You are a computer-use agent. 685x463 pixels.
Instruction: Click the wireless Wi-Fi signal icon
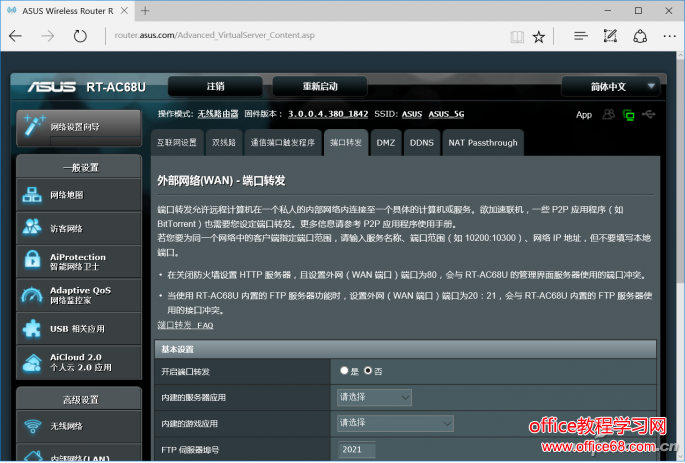click(32, 425)
